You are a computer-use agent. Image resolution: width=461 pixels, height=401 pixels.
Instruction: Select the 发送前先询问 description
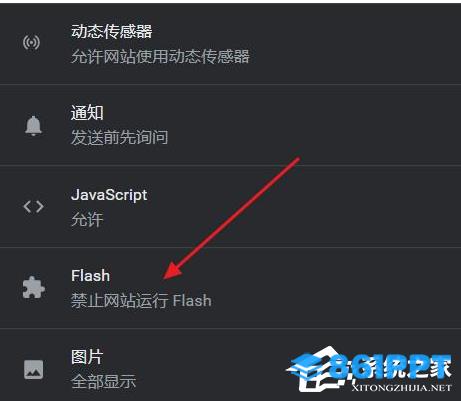[119, 137]
